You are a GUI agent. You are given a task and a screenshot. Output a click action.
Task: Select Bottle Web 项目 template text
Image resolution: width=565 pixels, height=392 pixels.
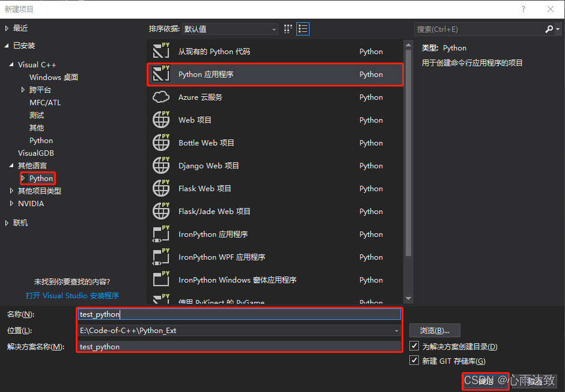pos(206,143)
